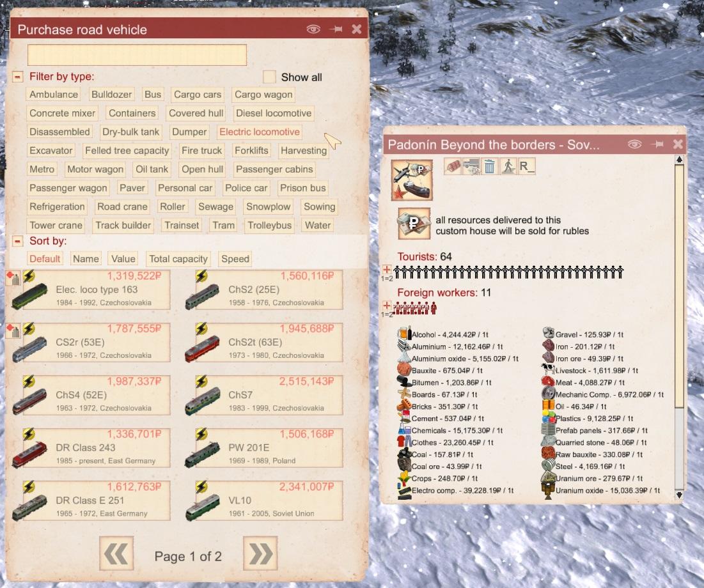This screenshot has height=588, width=704.
Task: Click the pedestrian walking icon
Action: coord(508,166)
